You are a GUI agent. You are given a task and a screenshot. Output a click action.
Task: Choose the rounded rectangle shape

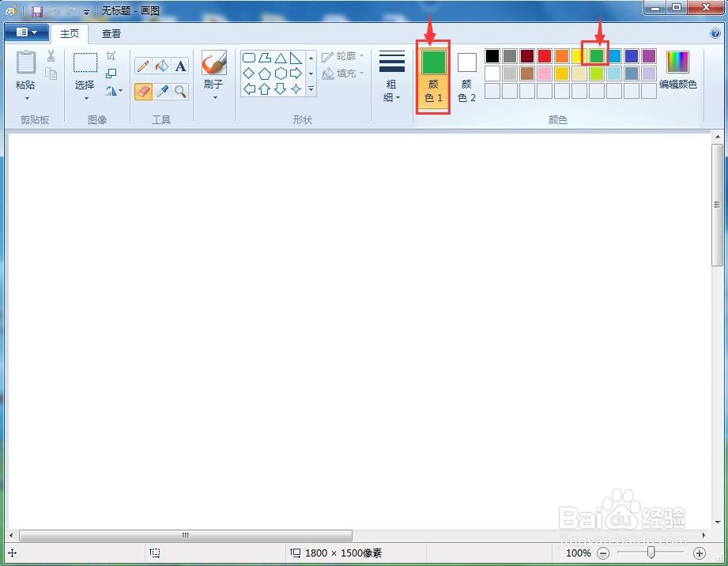[x=249, y=58]
